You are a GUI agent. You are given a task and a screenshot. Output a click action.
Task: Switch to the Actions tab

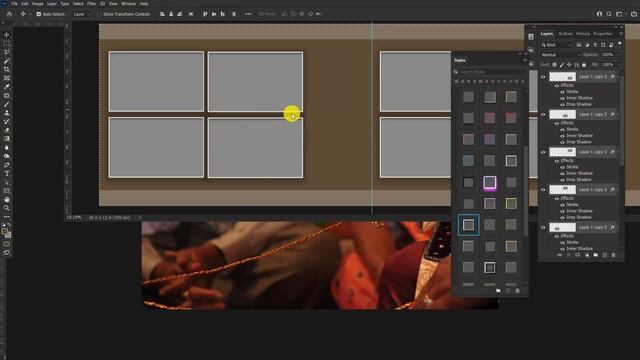click(x=566, y=34)
